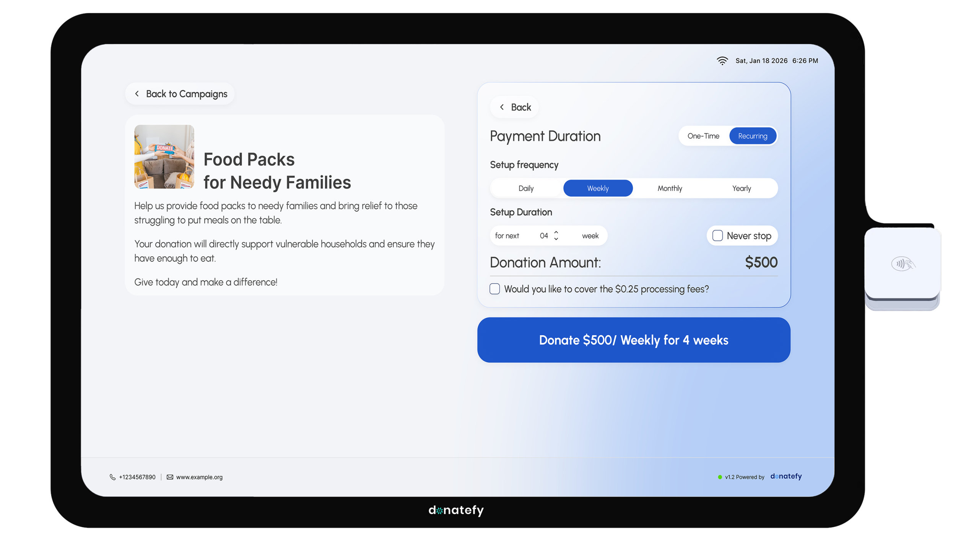Check the cover processing fees checkbox

pos(495,289)
